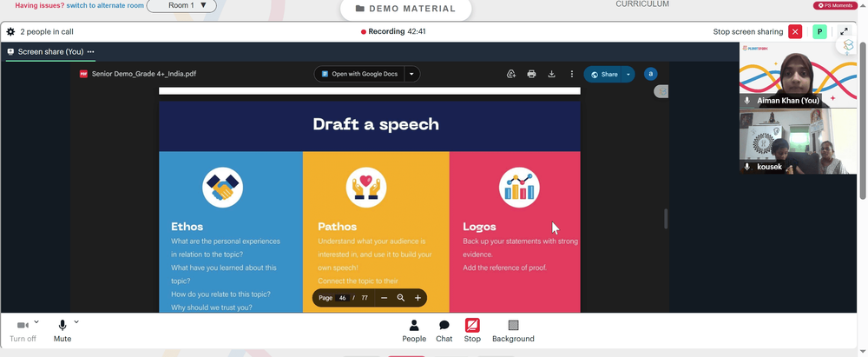Click the Draft a speech heading
Image resolution: width=868 pixels, height=357 pixels.
pos(376,124)
